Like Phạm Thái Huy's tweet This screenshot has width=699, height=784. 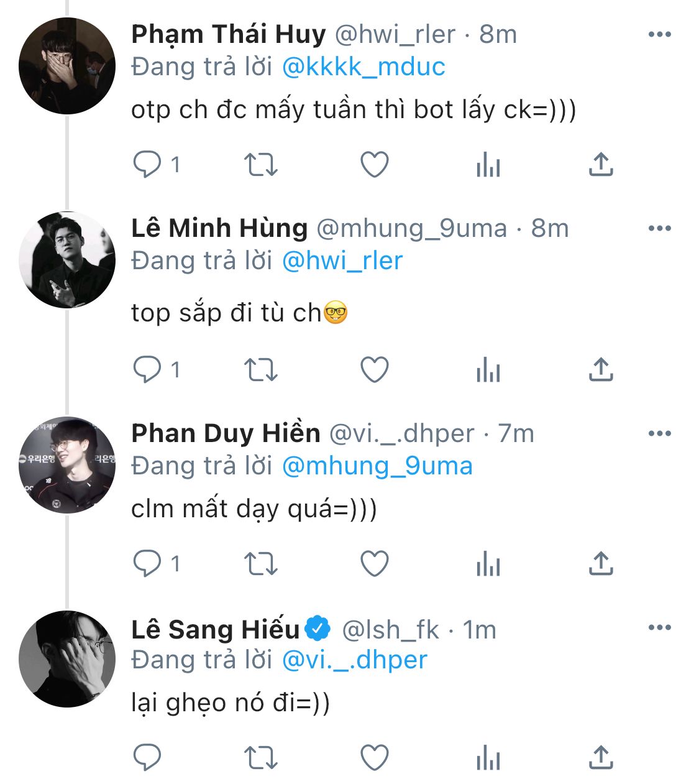[375, 165]
